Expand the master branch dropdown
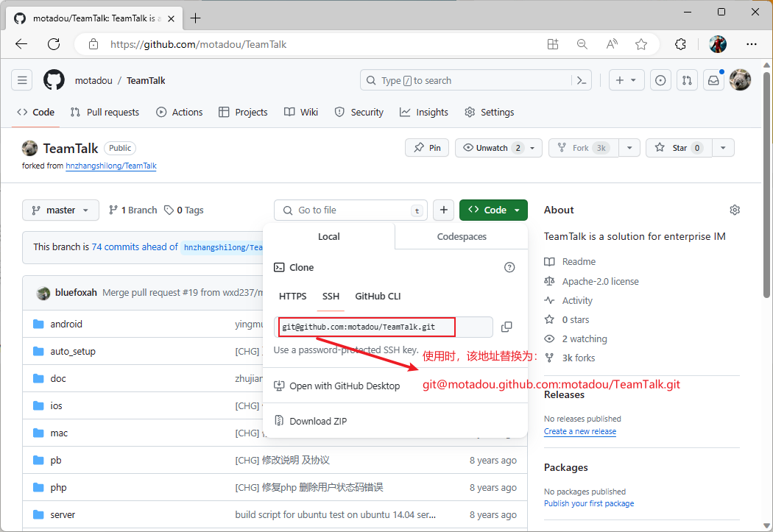Viewport: 773px width, 532px height. coord(60,210)
